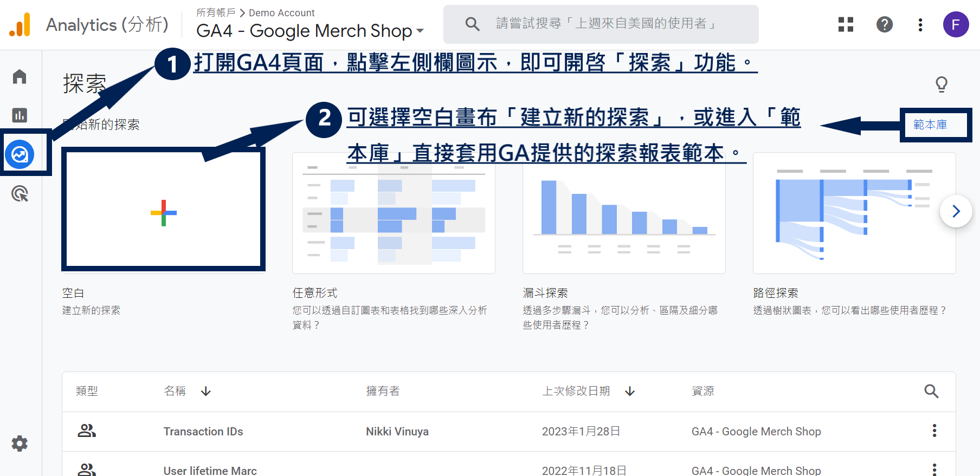Open the Home icon in sidebar
The image size is (980, 476).
(20, 76)
